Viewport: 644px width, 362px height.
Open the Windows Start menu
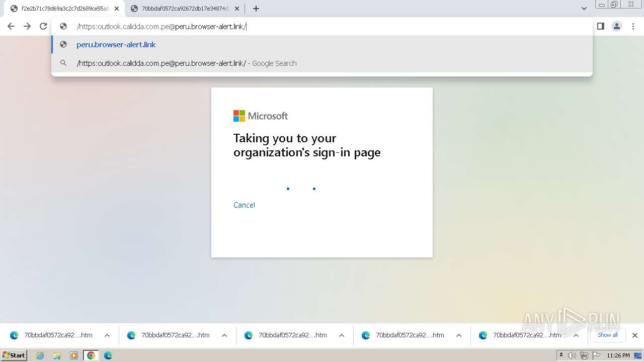coord(14,355)
